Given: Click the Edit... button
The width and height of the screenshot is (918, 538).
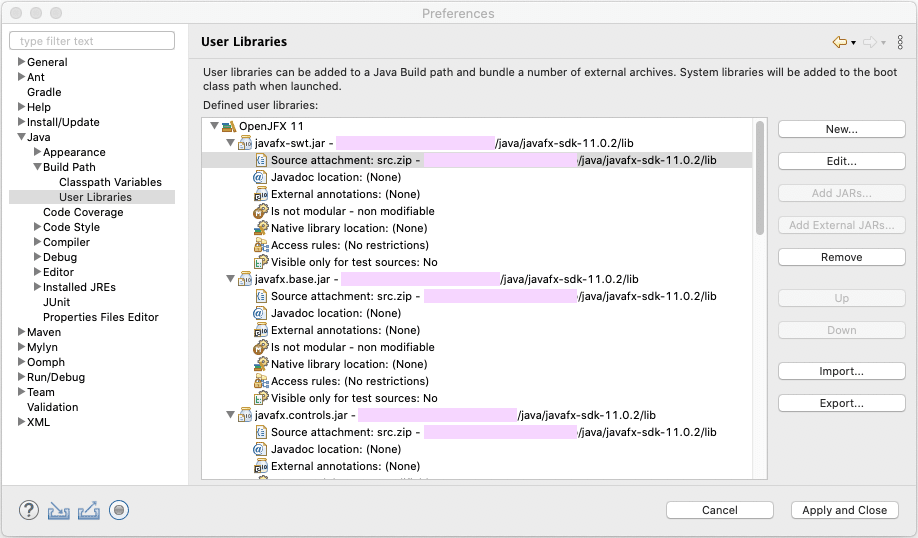Looking at the screenshot, I should tap(841, 161).
